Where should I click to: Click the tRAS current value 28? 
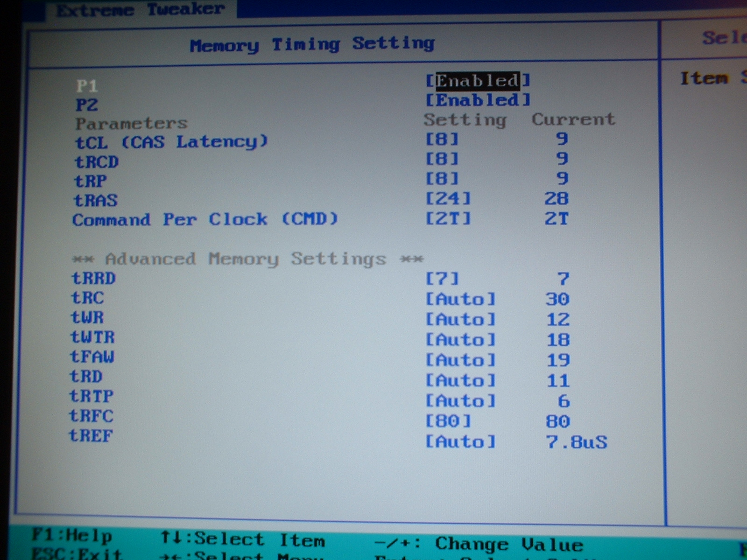[x=557, y=199]
